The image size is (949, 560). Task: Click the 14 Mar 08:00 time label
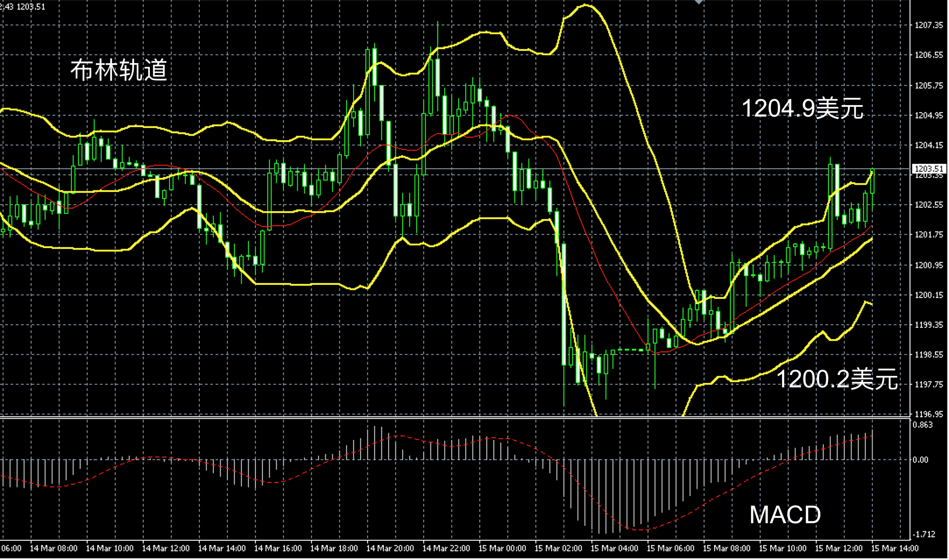pyautogui.click(x=53, y=548)
